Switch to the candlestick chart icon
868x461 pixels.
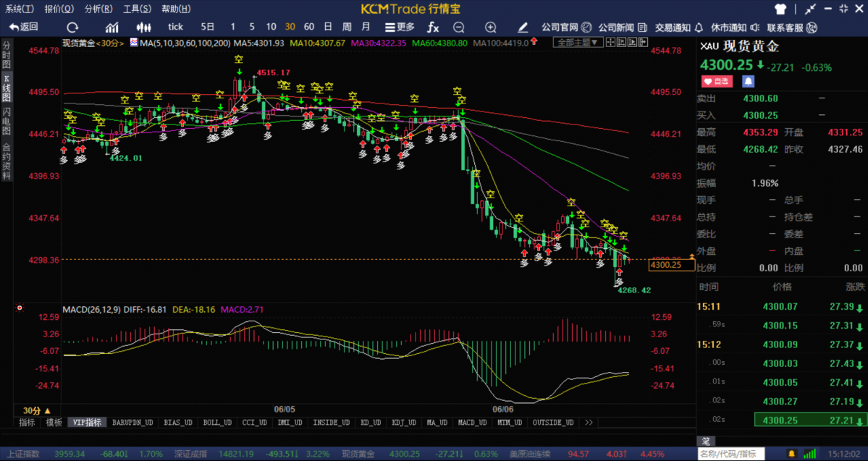(x=143, y=27)
